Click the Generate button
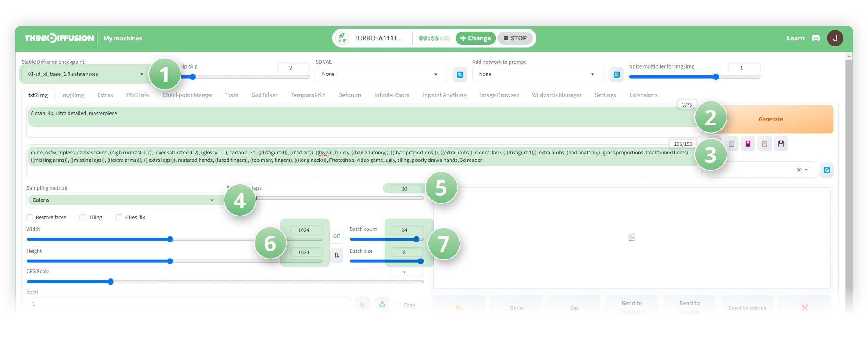Screen dimensions: 868x347 point(771,119)
